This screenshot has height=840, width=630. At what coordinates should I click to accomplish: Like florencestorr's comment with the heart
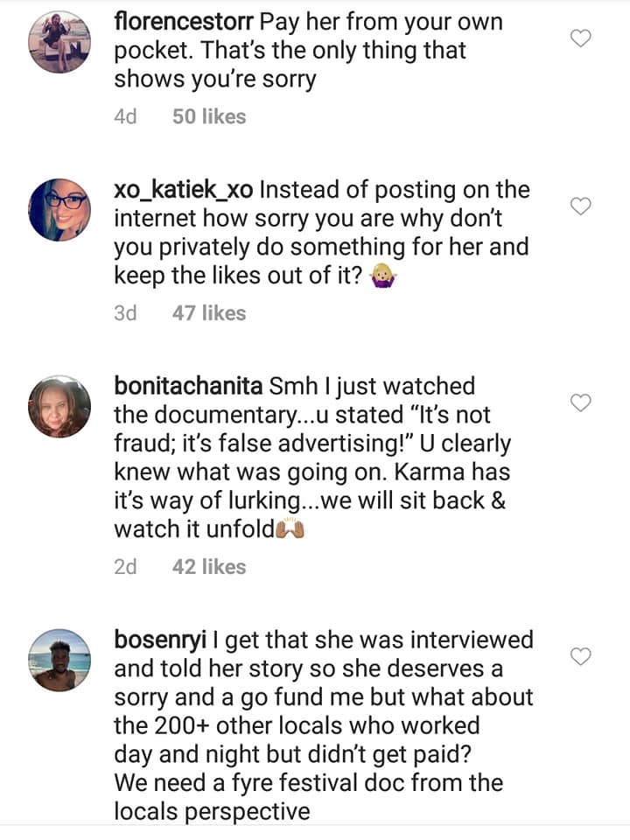(x=581, y=38)
